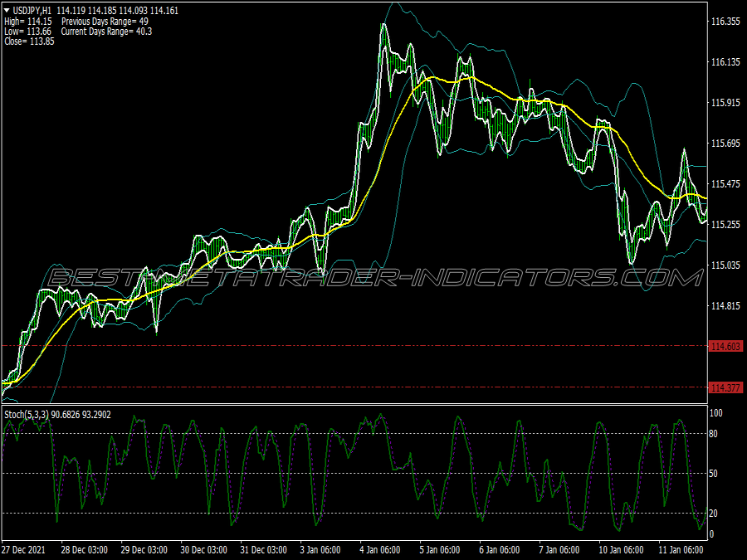Click the 11 Jan 06:00 time label
747x560 pixels.
coord(681,550)
